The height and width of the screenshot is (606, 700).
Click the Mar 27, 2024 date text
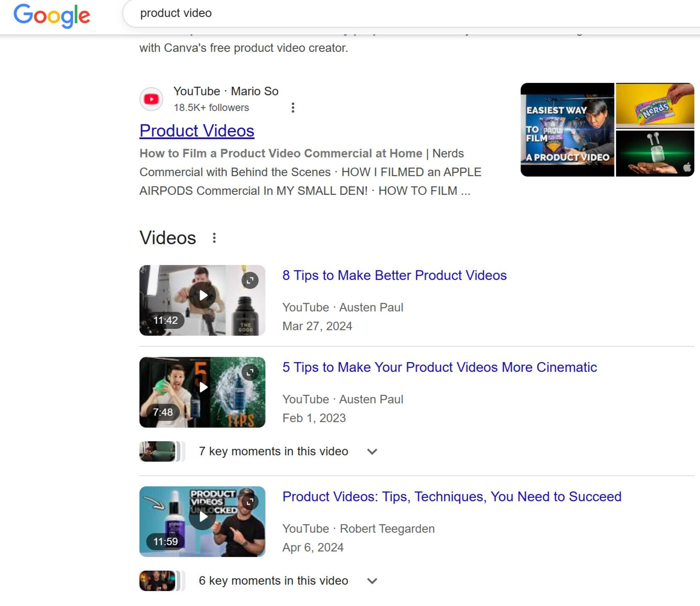tap(317, 326)
